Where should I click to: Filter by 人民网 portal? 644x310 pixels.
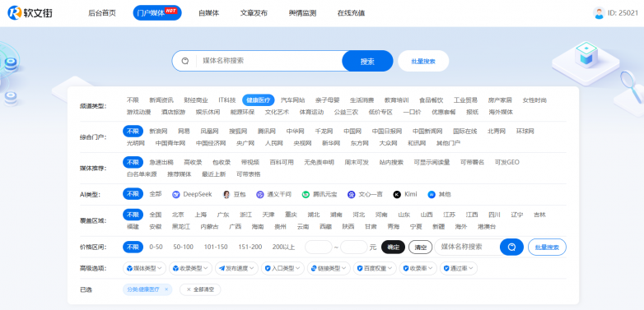(274, 143)
